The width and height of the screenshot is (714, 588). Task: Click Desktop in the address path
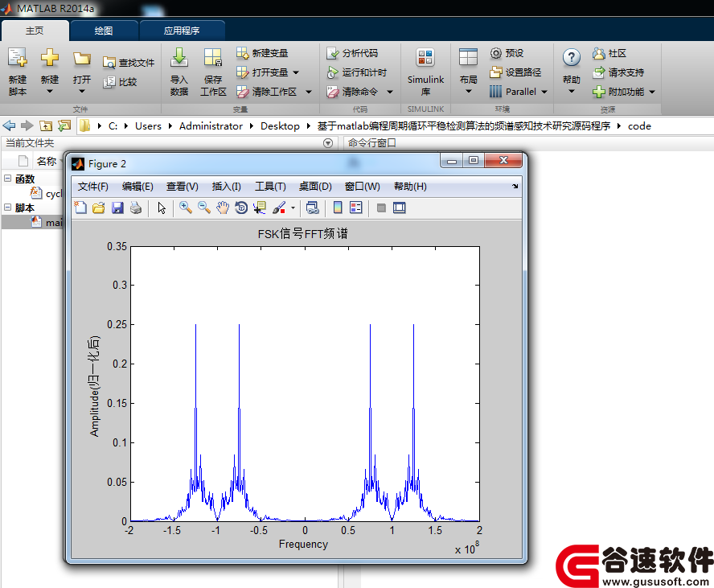pos(280,126)
